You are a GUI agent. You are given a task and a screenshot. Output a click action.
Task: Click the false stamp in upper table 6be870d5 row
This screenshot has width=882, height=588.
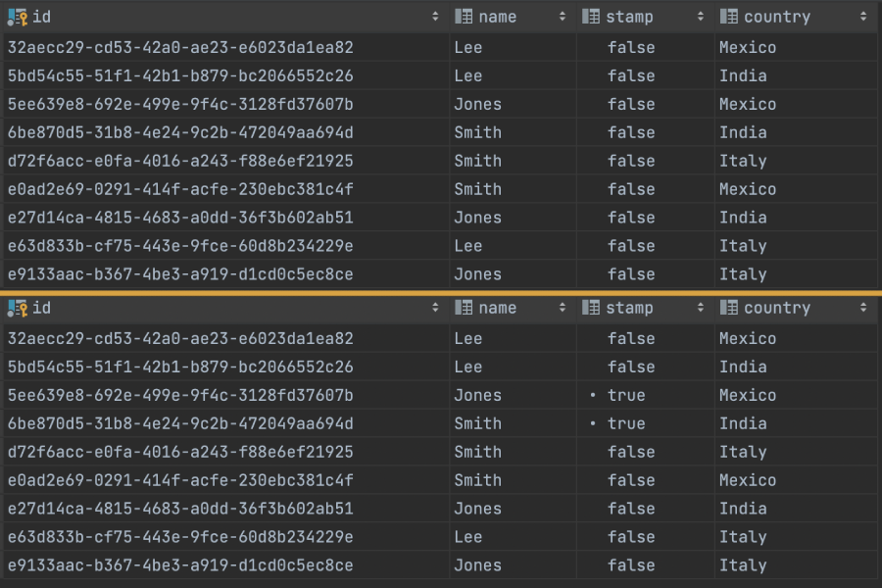point(631,133)
